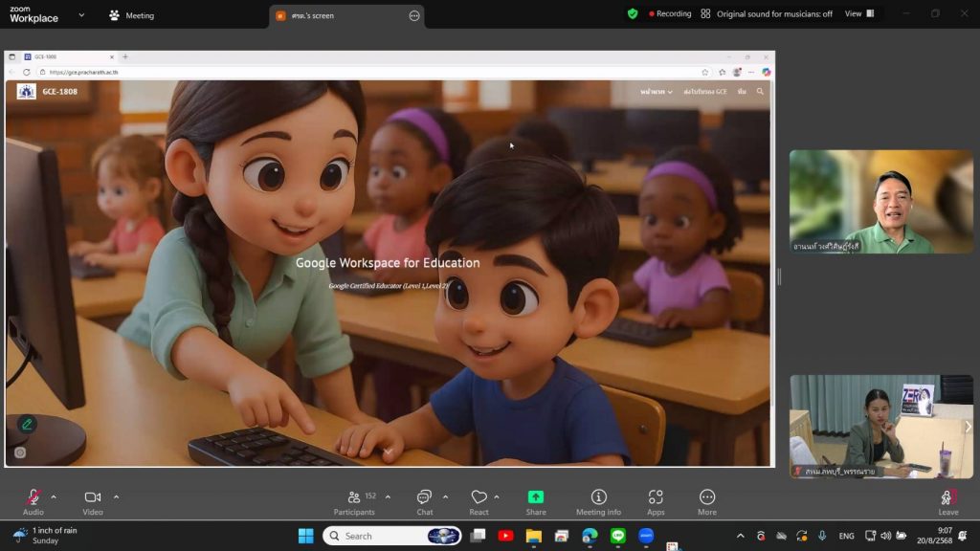Expand the Video options caret

pyautogui.click(x=116, y=497)
